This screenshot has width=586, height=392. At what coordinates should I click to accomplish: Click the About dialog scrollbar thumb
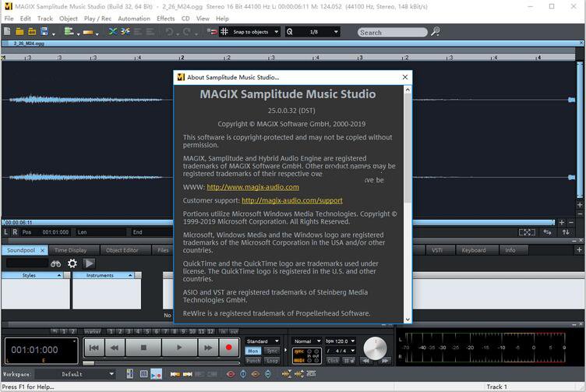[408, 147]
